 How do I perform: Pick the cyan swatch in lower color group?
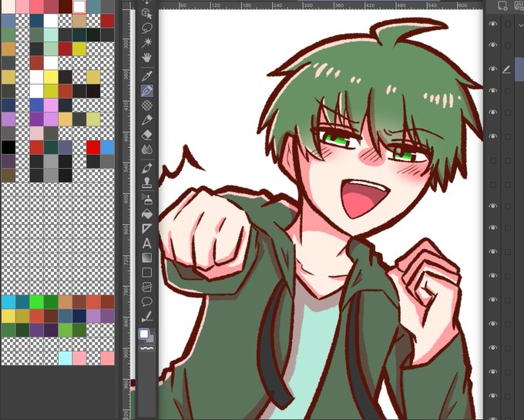pyautogui.click(x=8, y=302)
